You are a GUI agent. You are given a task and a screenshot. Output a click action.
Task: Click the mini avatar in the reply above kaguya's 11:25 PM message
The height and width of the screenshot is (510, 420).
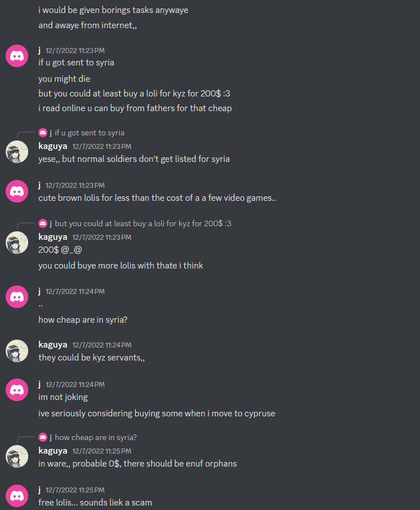click(43, 437)
